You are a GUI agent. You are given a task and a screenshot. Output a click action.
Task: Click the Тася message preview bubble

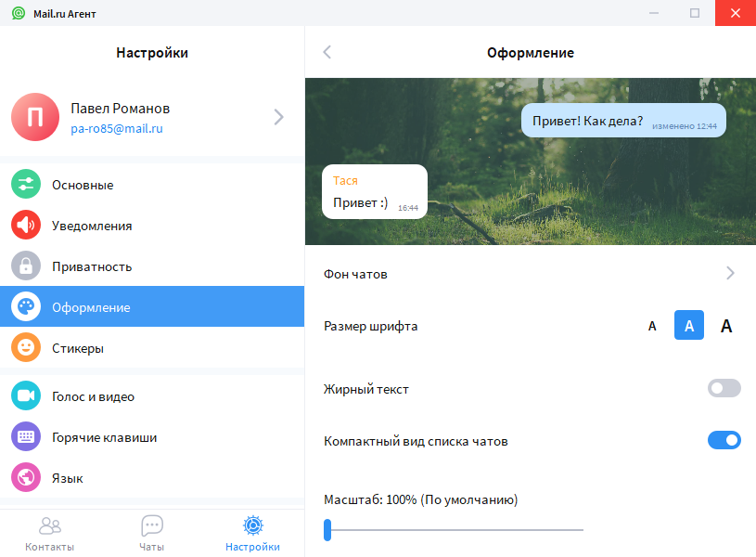[x=375, y=191]
